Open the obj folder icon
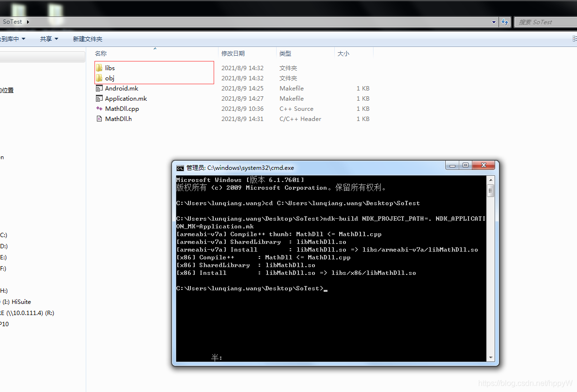This screenshot has width=577, height=392. pos(99,78)
